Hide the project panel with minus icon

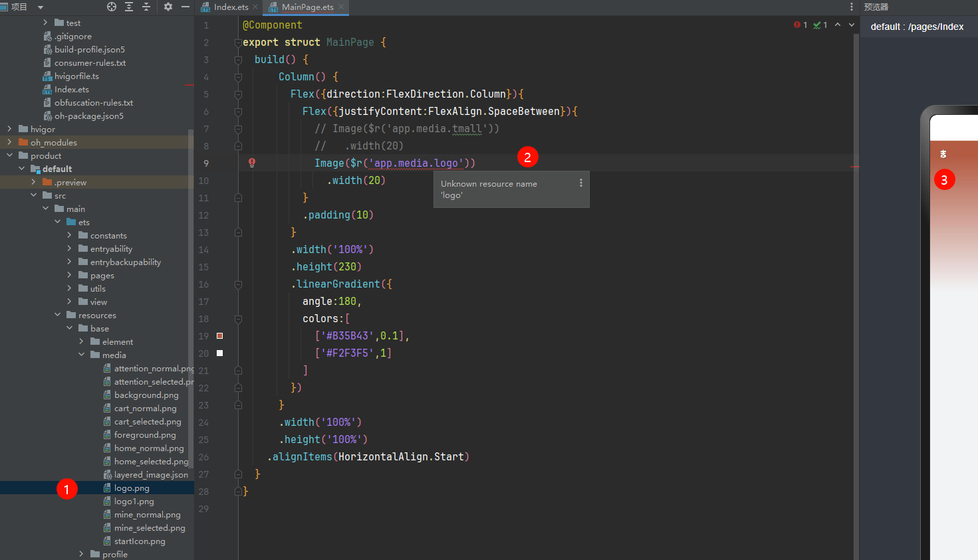[185, 7]
